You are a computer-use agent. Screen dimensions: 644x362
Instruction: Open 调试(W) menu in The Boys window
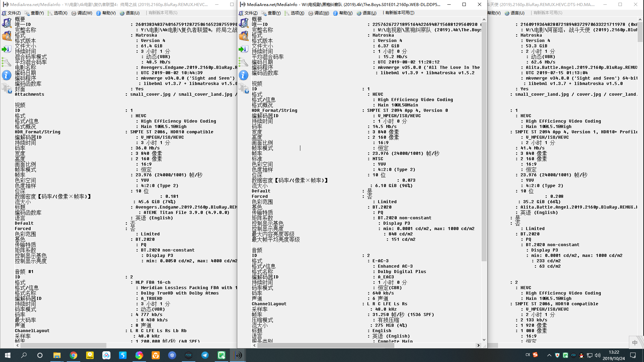pyautogui.click(x=319, y=13)
